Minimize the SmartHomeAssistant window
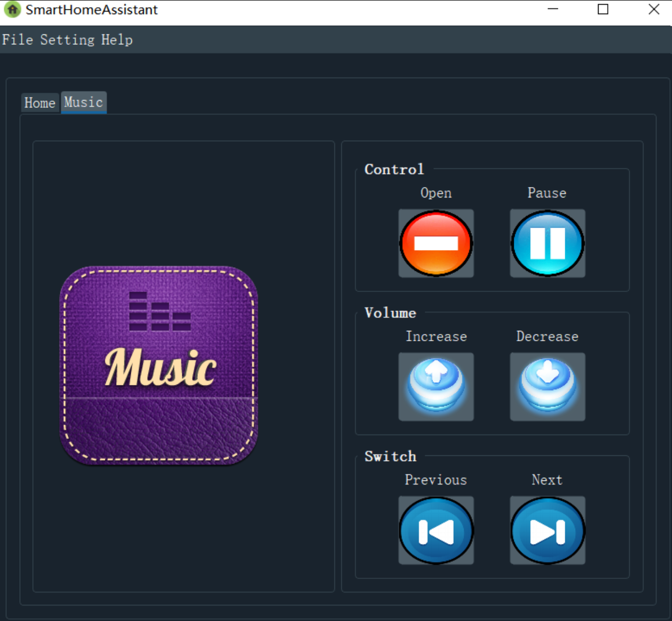The image size is (672, 621). point(553,9)
